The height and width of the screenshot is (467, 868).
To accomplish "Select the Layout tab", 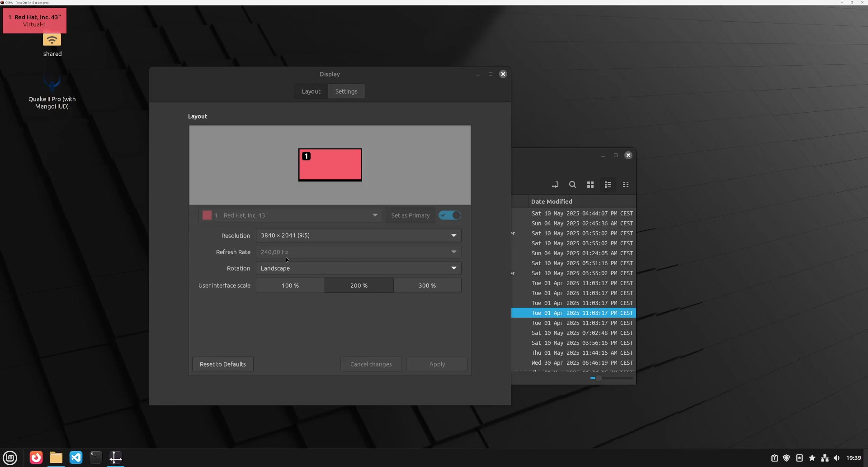I will coord(311,91).
